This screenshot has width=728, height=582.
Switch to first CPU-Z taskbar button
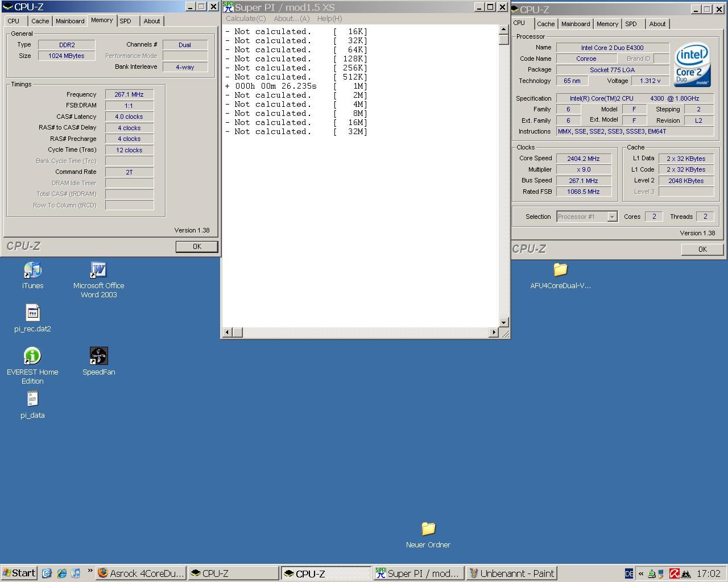pos(233,573)
